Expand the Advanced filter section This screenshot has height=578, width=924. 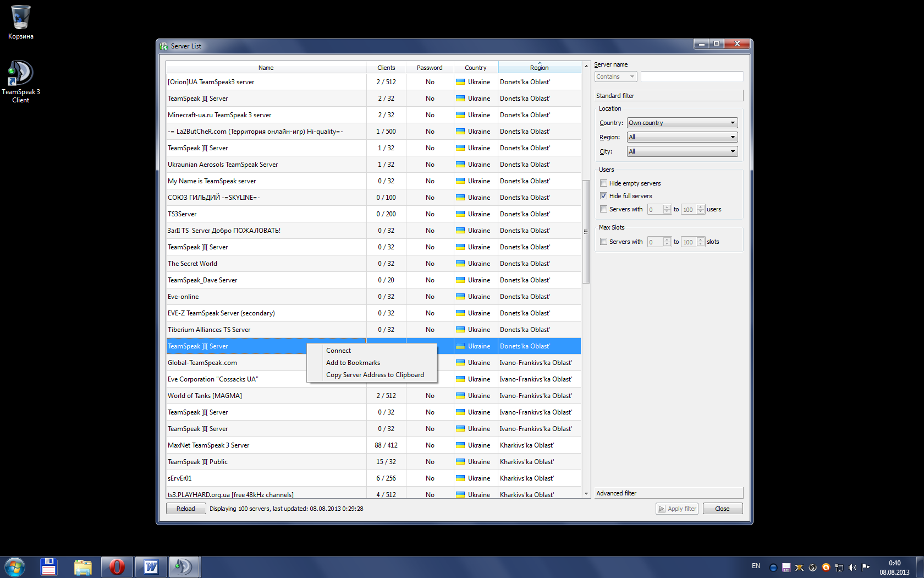tap(669, 493)
